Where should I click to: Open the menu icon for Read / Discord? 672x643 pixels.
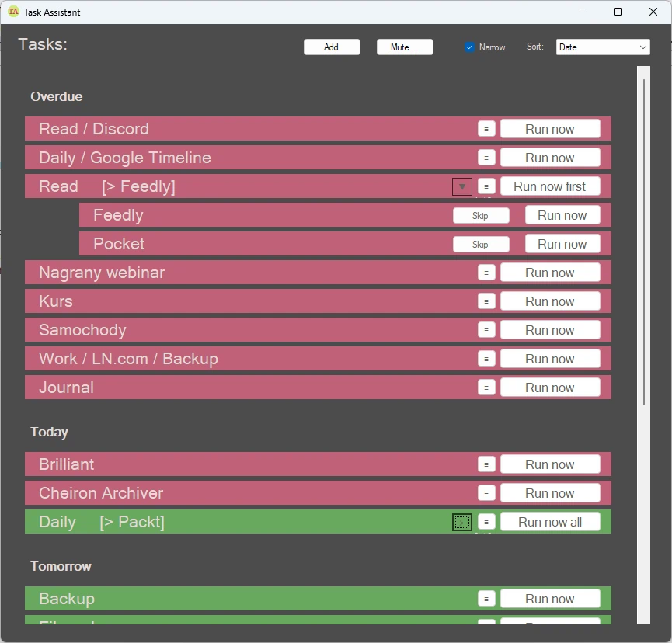[486, 129]
